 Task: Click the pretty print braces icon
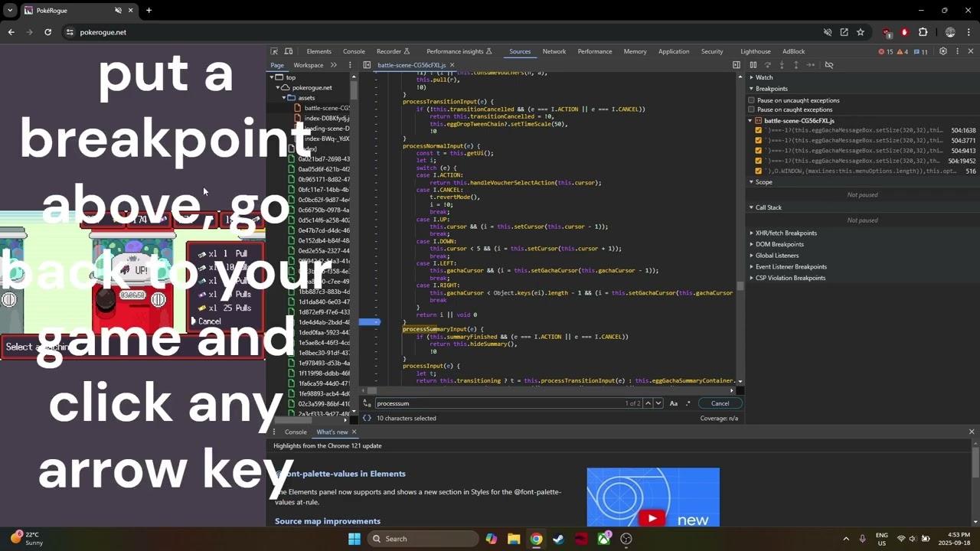coord(367,418)
